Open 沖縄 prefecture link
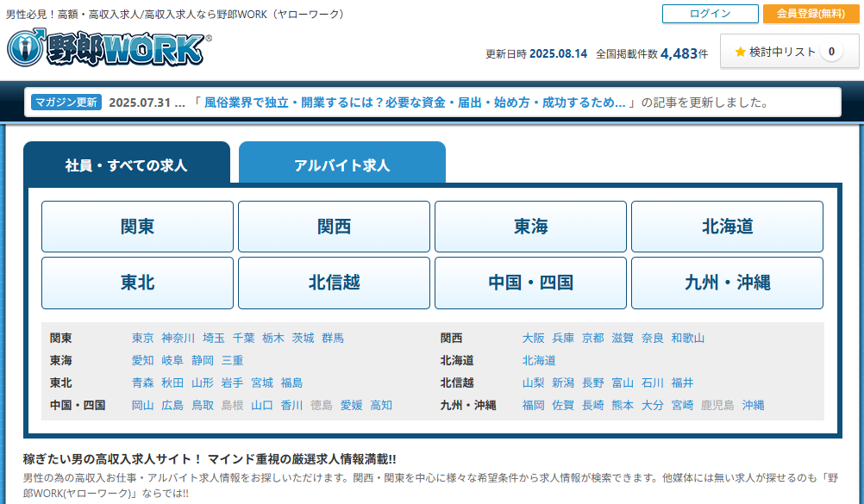Screen dimensions: 864x504 (x=754, y=406)
